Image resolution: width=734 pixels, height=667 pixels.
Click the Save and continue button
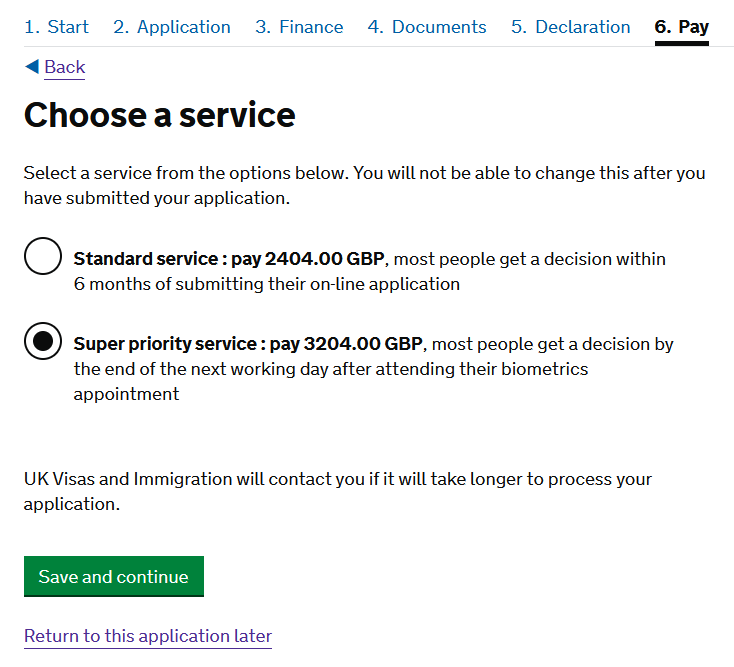pos(114,576)
